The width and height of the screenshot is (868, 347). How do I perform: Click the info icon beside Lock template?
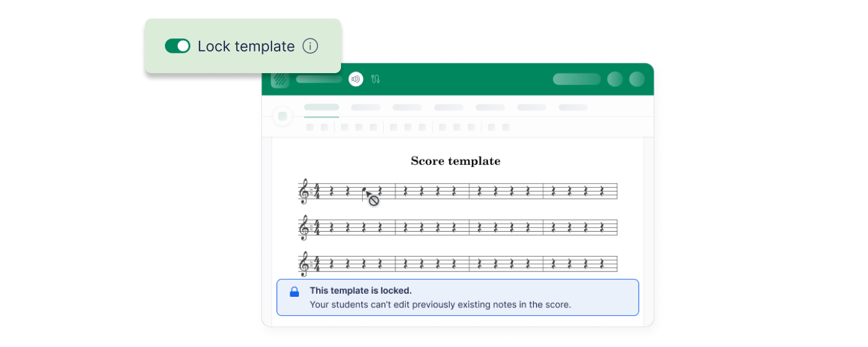click(310, 46)
